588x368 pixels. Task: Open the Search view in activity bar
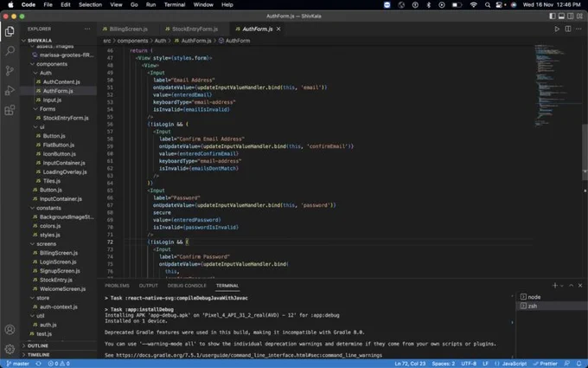pos(10,51)
